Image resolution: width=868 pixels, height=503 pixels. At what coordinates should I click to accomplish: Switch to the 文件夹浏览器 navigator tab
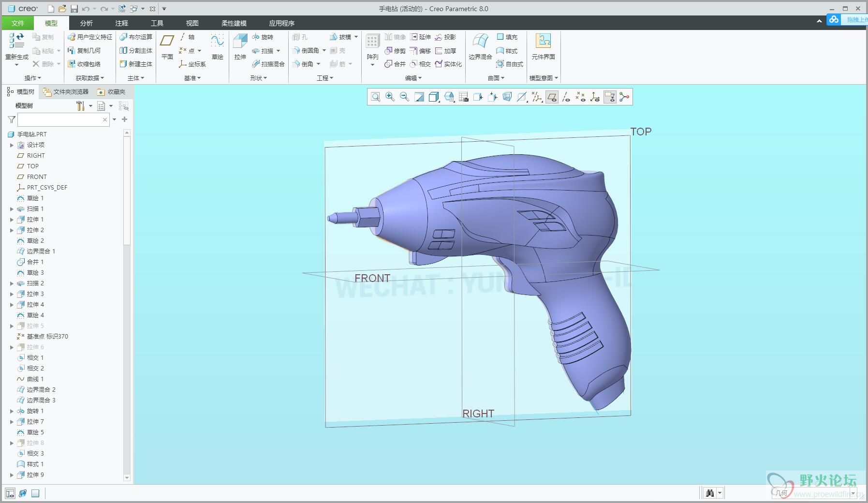[x=66, y=91]
